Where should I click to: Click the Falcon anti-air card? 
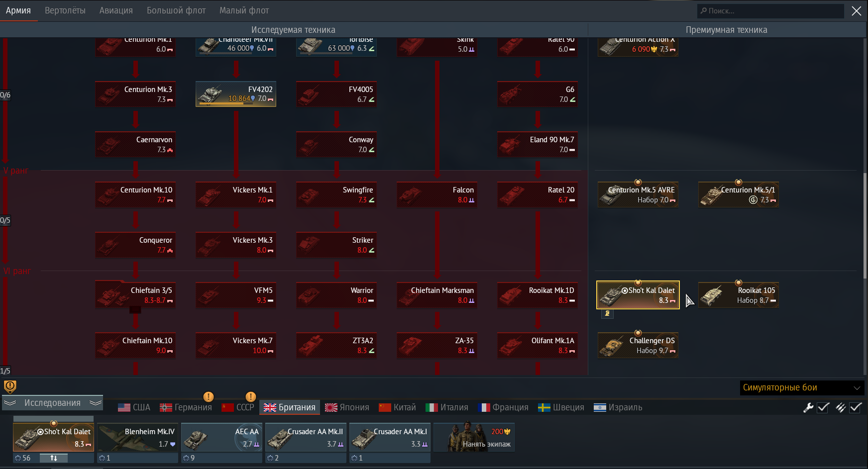(x=437, y=194)
